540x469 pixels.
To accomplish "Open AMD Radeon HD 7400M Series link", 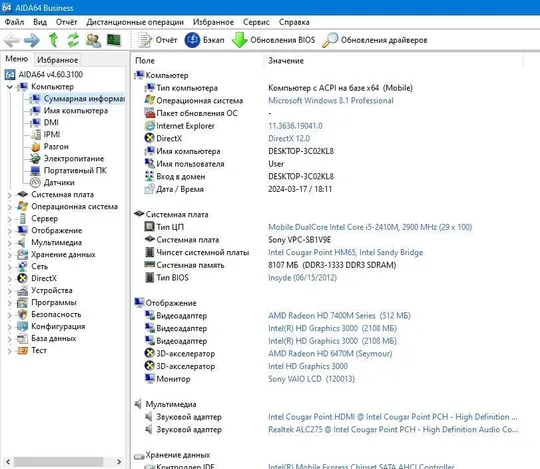I will [x=339, y=316].
